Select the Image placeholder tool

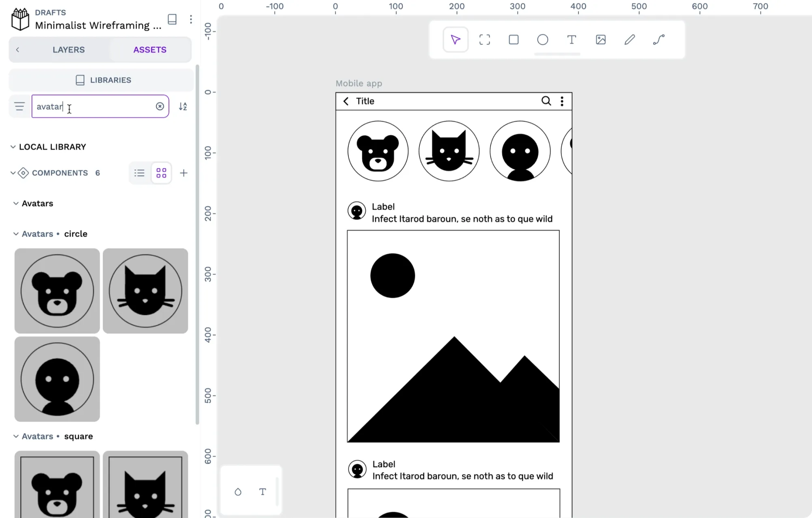[x=601, y=40]
